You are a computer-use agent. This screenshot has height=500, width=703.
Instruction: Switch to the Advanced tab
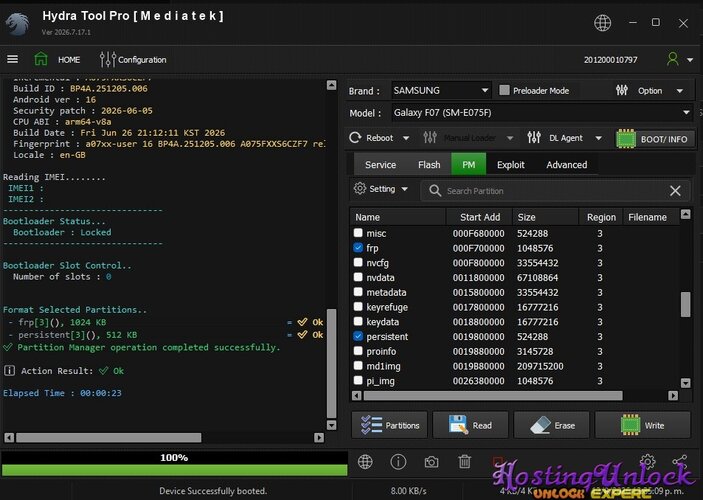coord(567,165)
